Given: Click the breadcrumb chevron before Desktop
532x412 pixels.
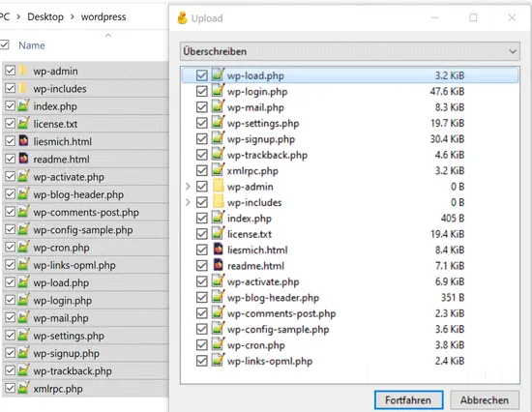Looking at the screenshot, I should coord(18,16).
